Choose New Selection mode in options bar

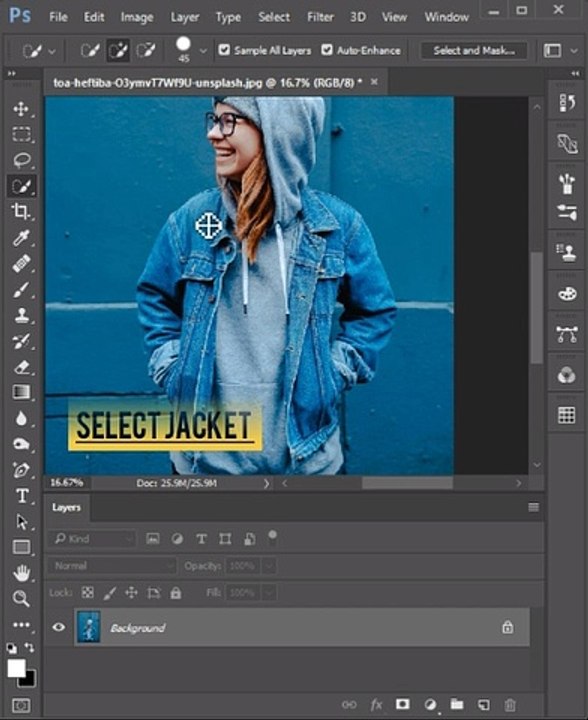pyautogui.click(x=90, y=50)
